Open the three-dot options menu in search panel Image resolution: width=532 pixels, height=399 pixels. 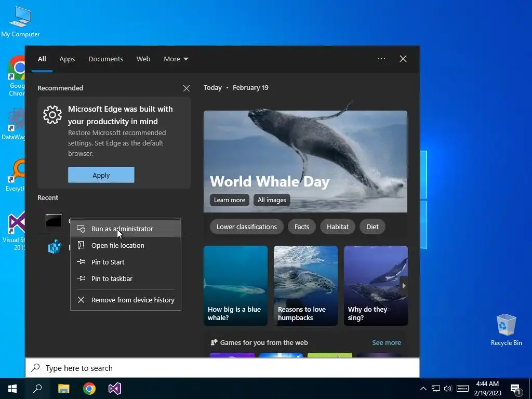381,59
